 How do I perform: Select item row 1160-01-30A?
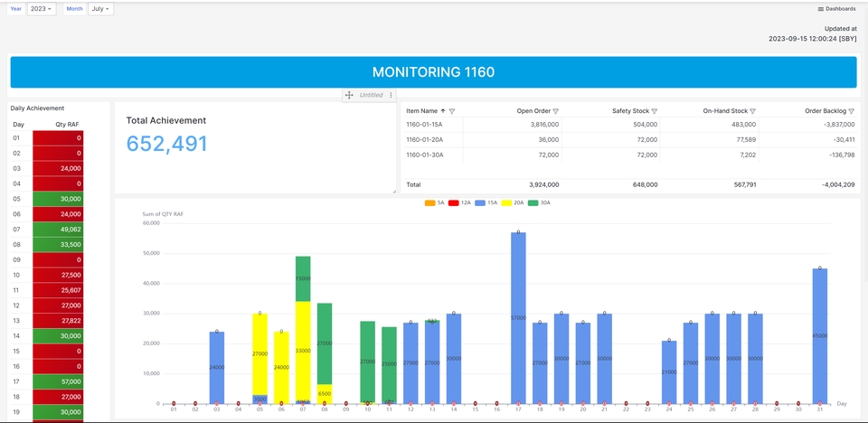(x=630, y=155)
